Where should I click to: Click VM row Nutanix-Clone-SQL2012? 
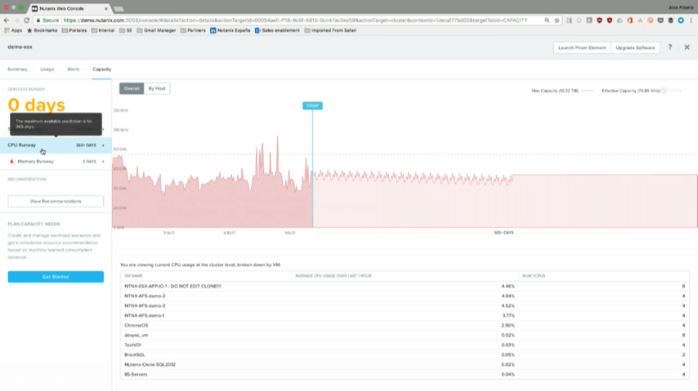click(x=404, y=365)
